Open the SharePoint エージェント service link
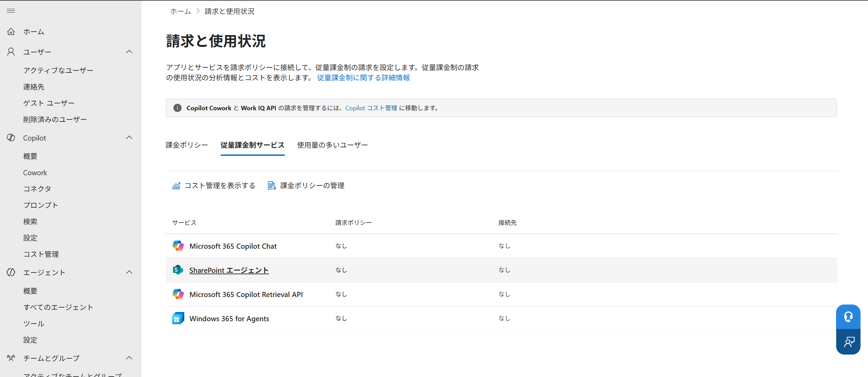 [x=229, y=270]
